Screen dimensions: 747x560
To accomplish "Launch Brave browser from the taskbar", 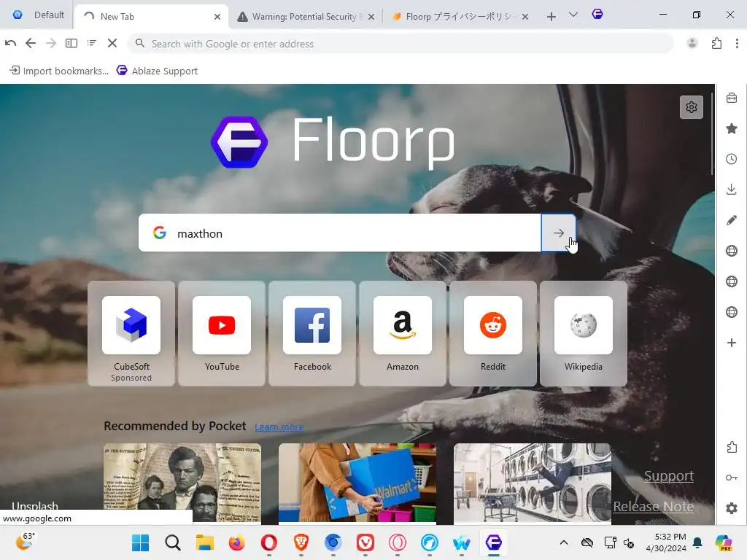I will pyautogui.click(x=301, y=542).
